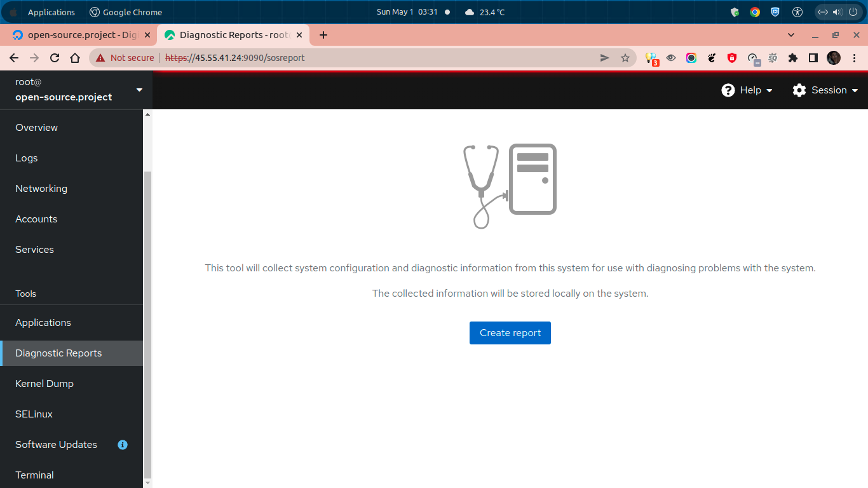Click the share page arrow icon
868x488 pixels.
point(604,58)
